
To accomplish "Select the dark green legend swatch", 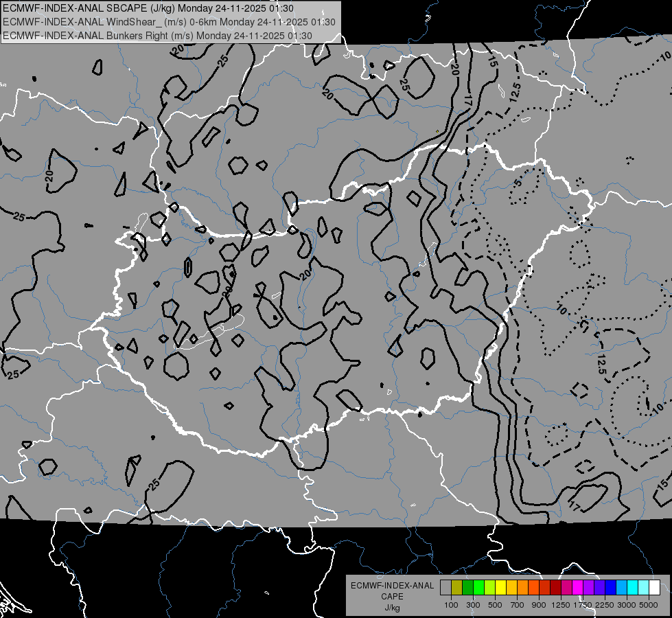I will (x=467, y=588).
